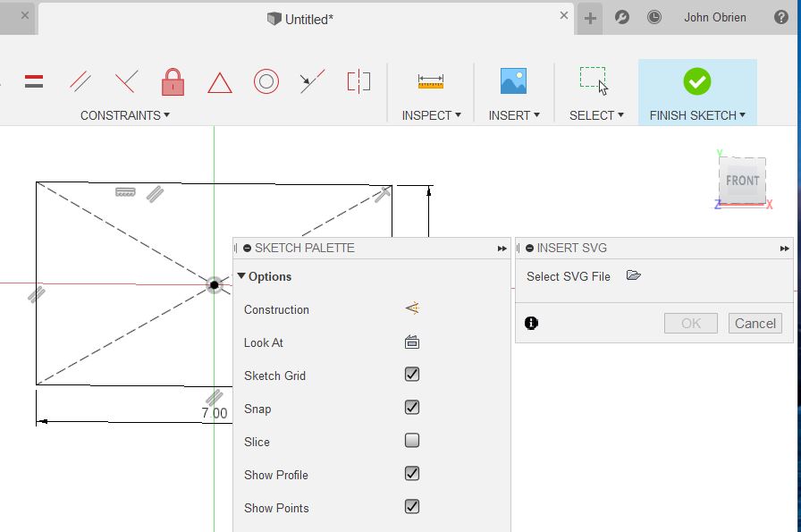
Task: Select the Parallel constraint icon
Action: [80, 81]
